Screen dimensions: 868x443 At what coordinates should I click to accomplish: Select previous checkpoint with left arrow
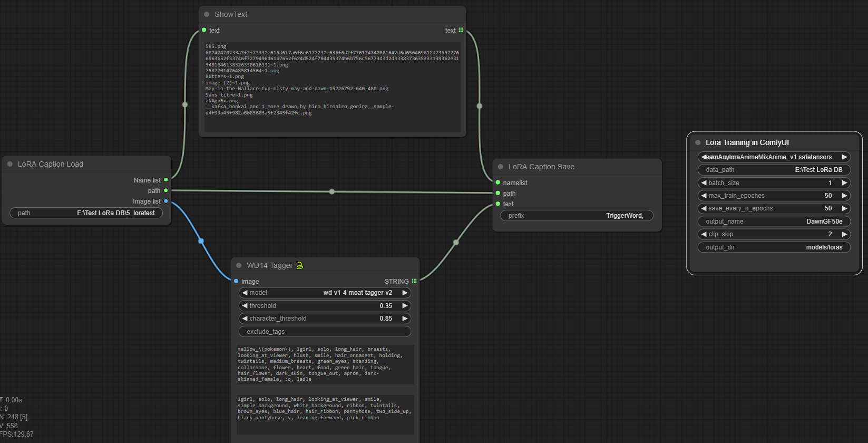(704, 157)
